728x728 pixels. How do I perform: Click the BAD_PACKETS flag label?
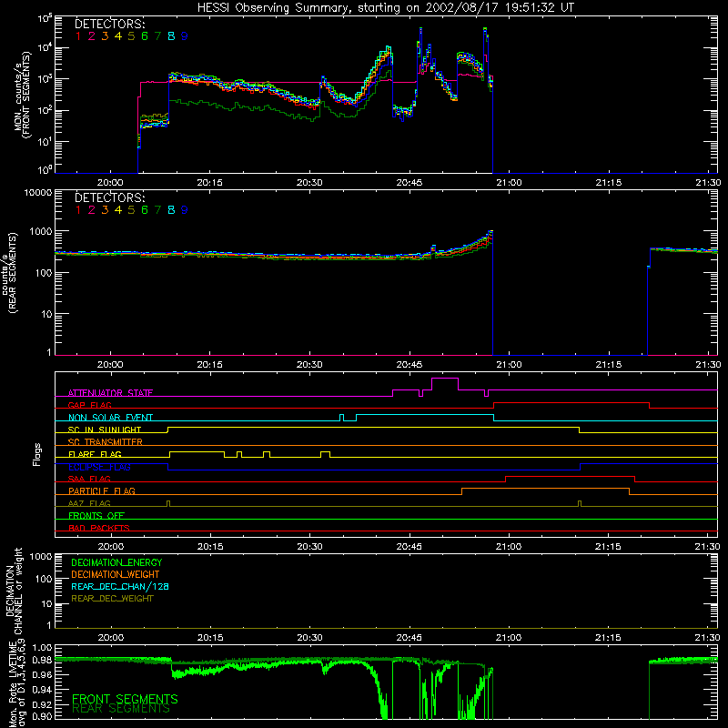pyautogui.click(x=99, y=528)
